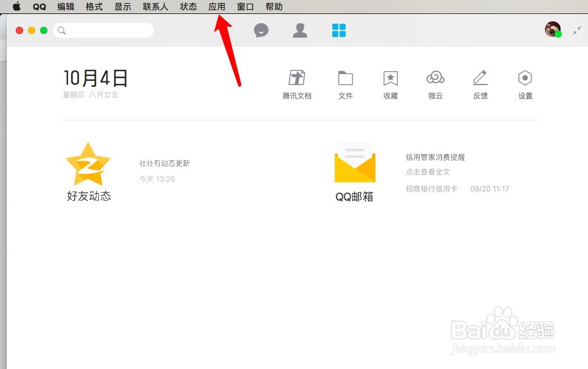Click 点击查看全文 link
The height and width of the screenshot is (369, 588).
pyautogui.click(x=428, y=172)
